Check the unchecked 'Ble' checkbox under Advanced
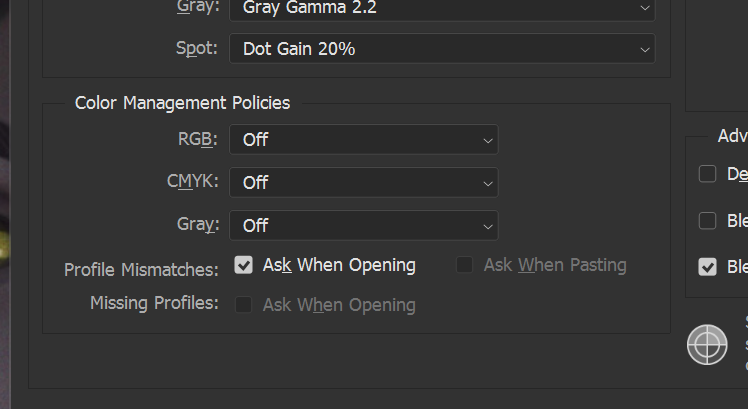This screenshot has height=409, width=748. pyautogui.click(x=707, y=220)
